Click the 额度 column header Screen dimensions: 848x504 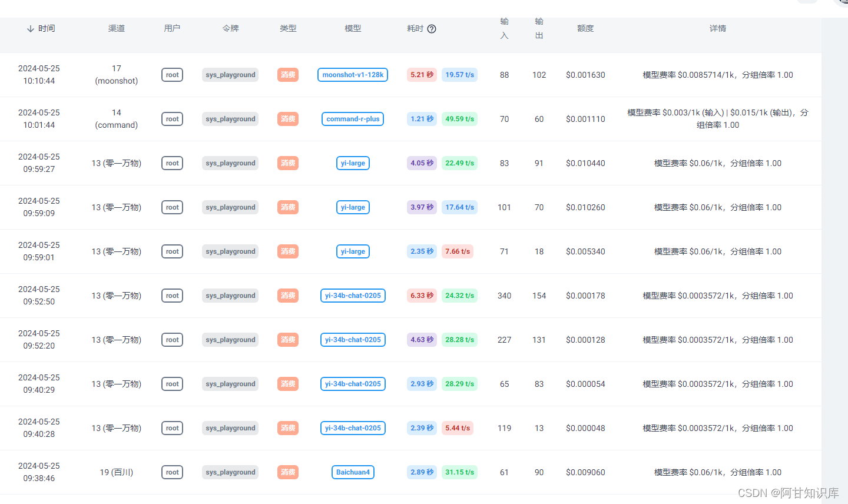[585, 28]
